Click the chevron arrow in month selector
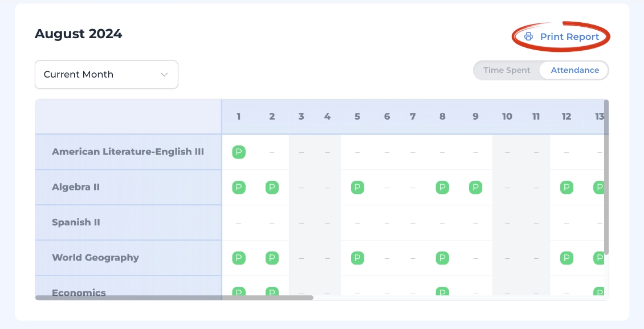The image size is (644, 329). pos(164,74)
